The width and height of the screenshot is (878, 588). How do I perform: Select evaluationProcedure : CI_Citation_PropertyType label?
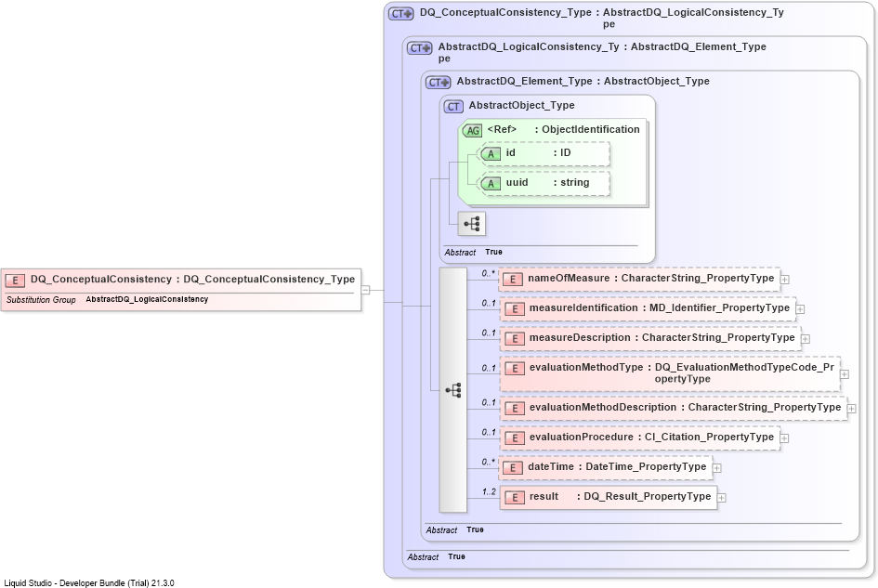pyautogui.click(x=651, y=437)
